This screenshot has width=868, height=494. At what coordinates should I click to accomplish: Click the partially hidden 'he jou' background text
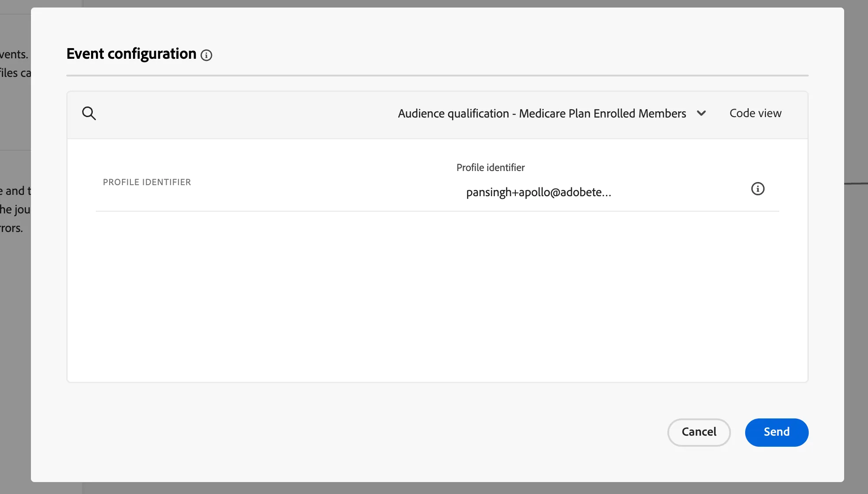(x=15, y=209)
